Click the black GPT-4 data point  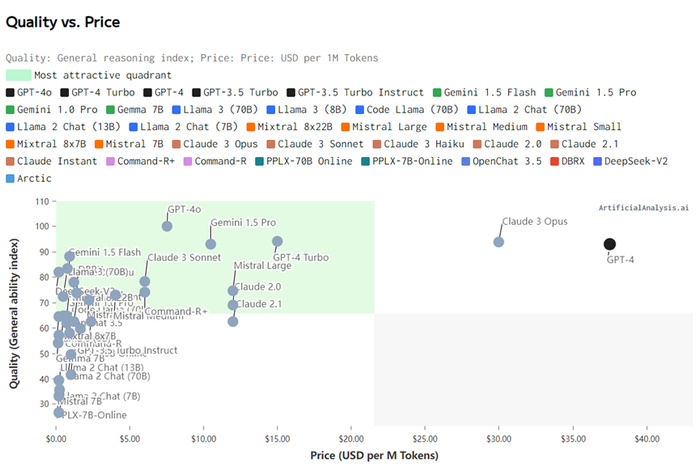click(x=610, y=244)
